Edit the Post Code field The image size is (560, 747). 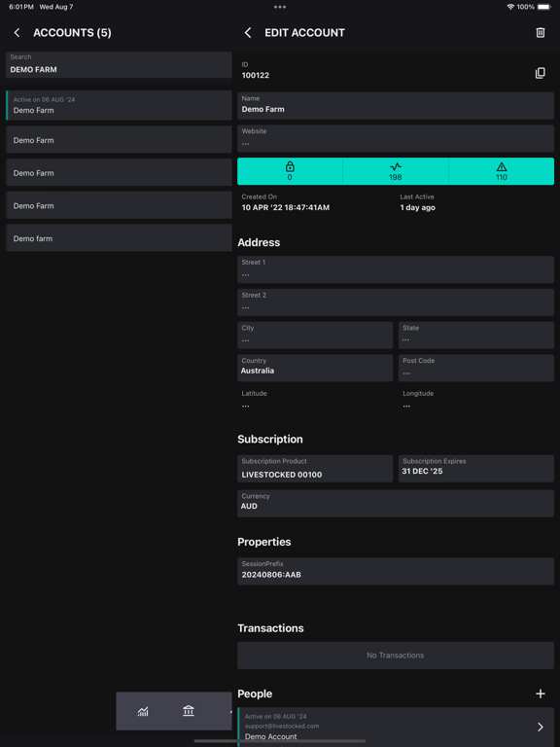point(476,368)
